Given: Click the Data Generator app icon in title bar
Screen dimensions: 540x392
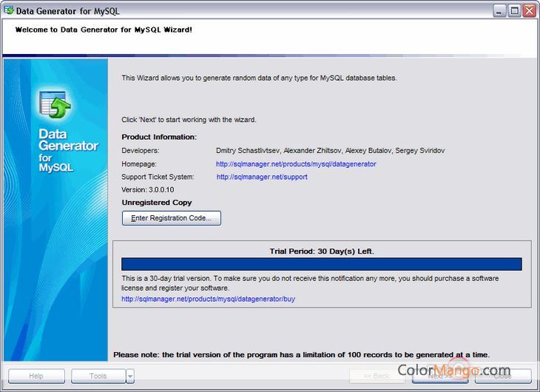Looking at the screenshot, I should click(x=9, y=10).
